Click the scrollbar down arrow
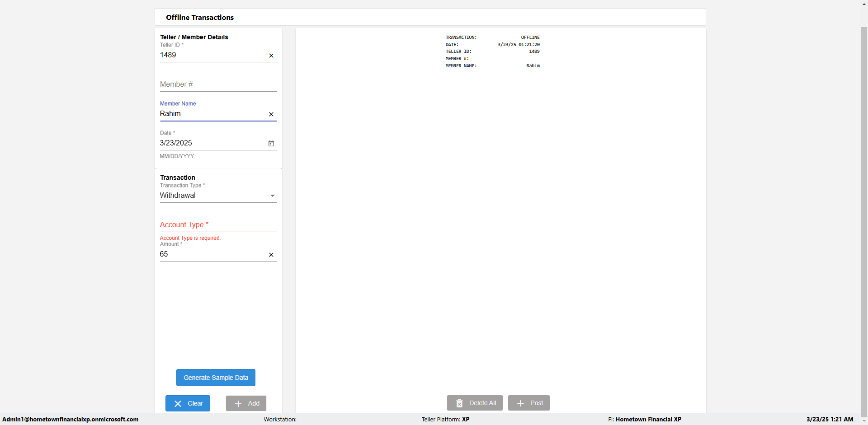This screenshot has width=868, height=425. [x=864, y=421]
